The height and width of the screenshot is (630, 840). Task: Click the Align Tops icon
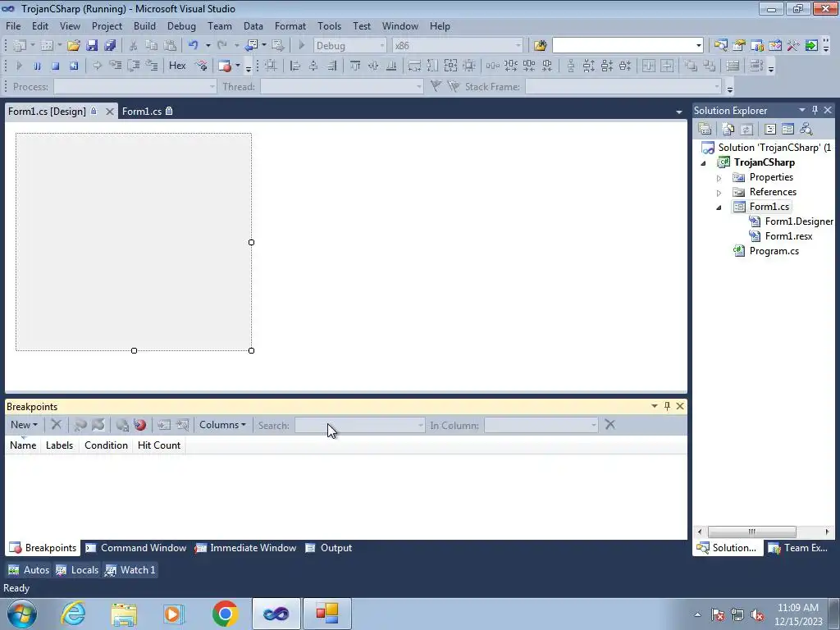click(x=355, y=66)
